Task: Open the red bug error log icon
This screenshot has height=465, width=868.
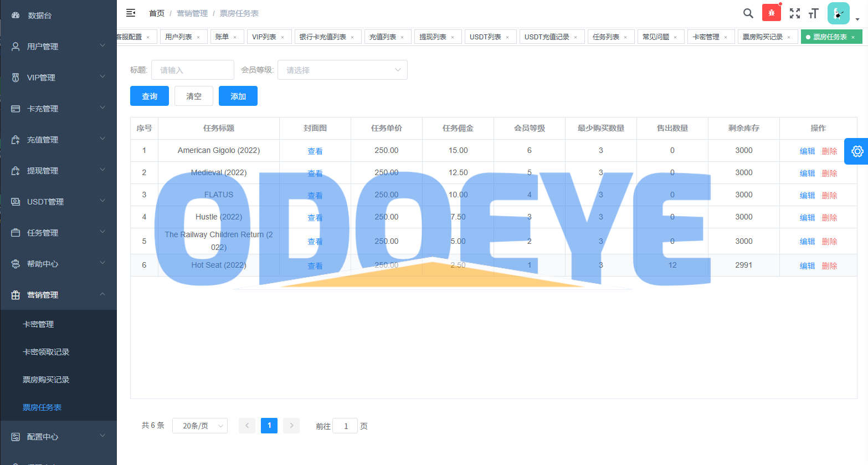Action: (771, 13)
